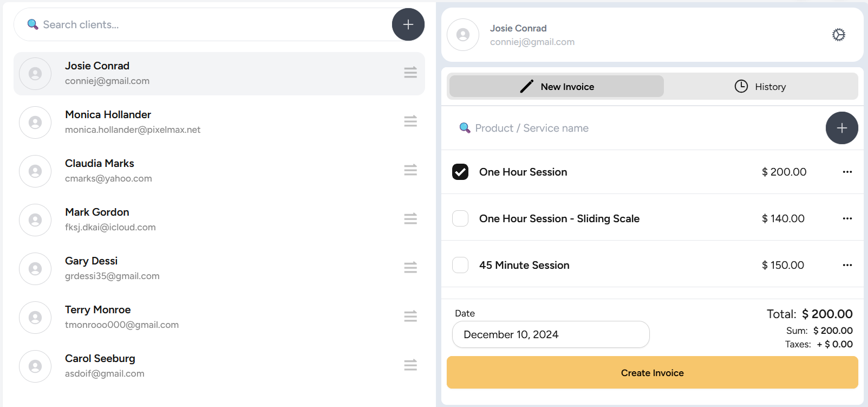Open the options menu for Carol Seeburg
The width and height of the screenshot is (868, 407).
click(x=410, y=365)
